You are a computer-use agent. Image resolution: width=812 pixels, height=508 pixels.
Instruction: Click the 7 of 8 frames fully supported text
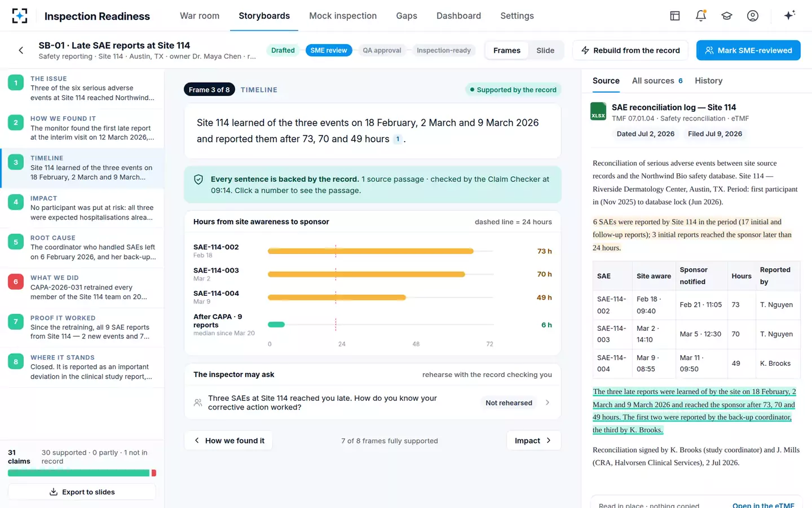tap(390, 441)
